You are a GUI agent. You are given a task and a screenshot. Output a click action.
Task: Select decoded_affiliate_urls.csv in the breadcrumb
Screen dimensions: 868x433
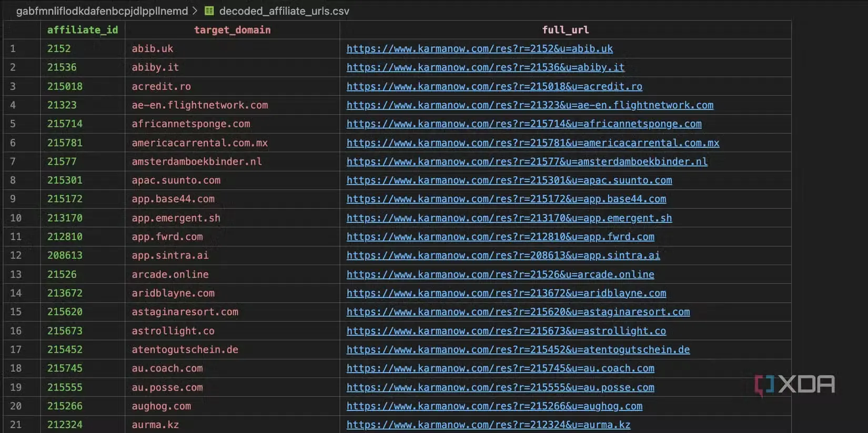[x=284, y=11]
